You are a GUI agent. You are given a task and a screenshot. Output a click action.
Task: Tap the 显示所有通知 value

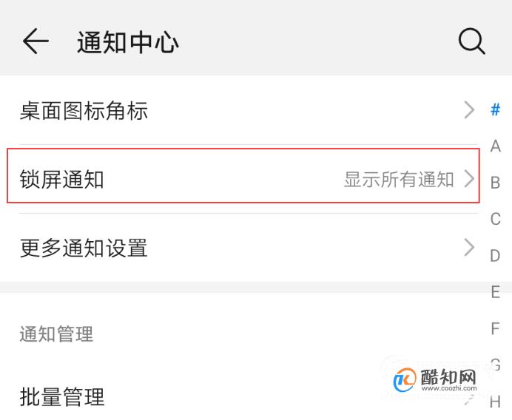click(x=399, y=180)
